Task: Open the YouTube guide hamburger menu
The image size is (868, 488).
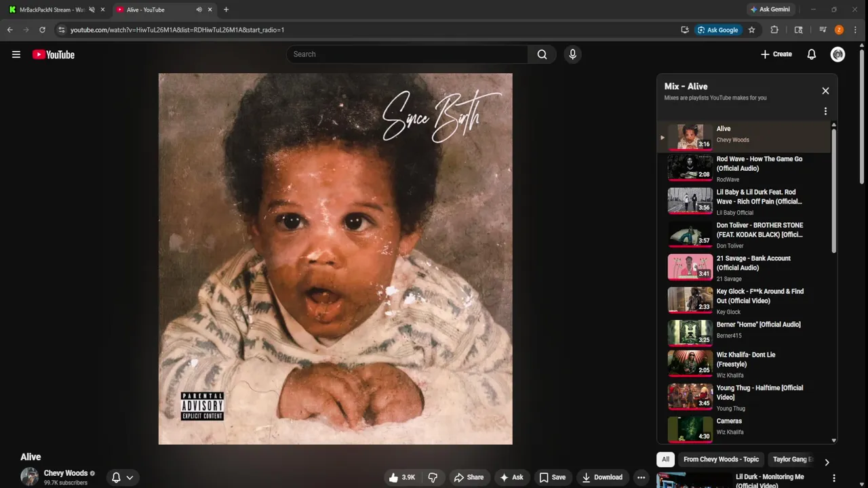Action: coord(16,54)
